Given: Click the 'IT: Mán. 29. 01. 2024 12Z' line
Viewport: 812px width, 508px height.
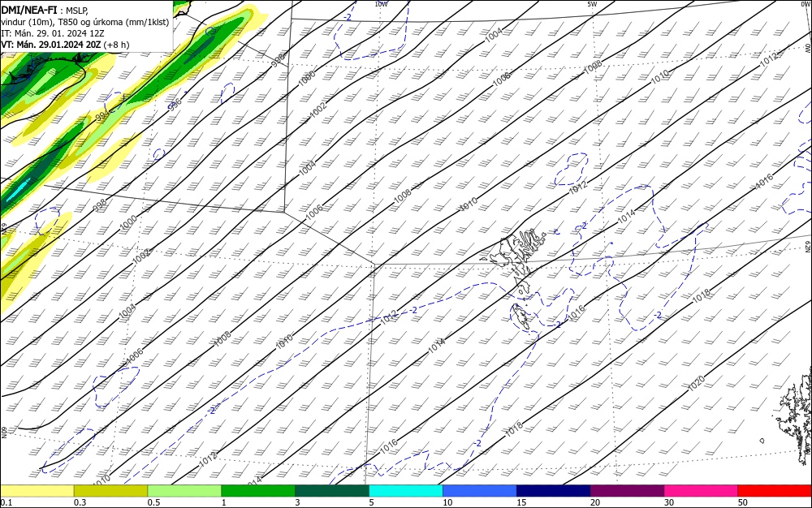Looking at the screenshot, I should pyautogui.click(x=53, y=33).
